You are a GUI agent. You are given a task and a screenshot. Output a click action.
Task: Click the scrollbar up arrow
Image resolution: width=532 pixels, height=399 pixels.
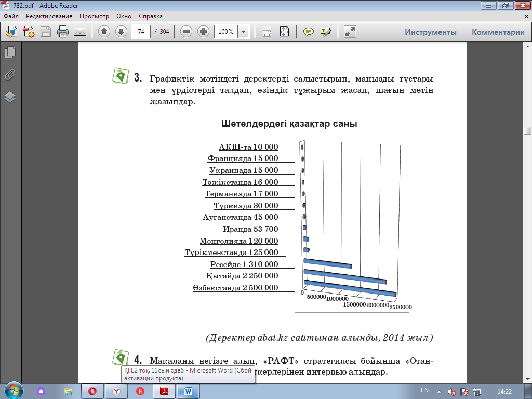click(x=527, y=46)
